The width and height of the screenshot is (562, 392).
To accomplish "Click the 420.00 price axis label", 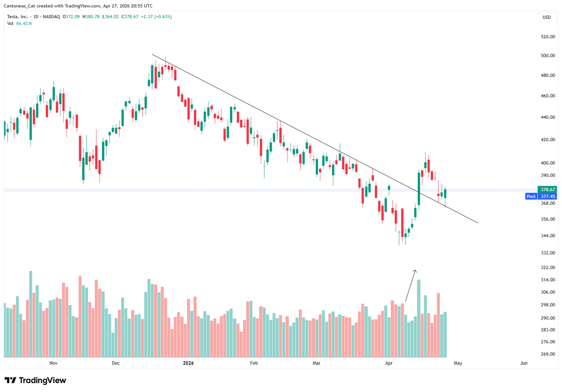I will click(547, 140).
